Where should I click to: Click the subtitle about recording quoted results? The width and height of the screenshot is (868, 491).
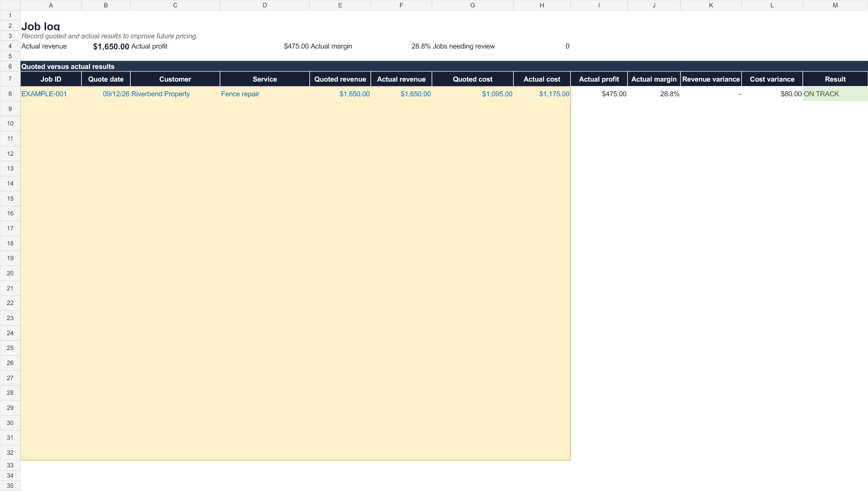pos(109,36)
